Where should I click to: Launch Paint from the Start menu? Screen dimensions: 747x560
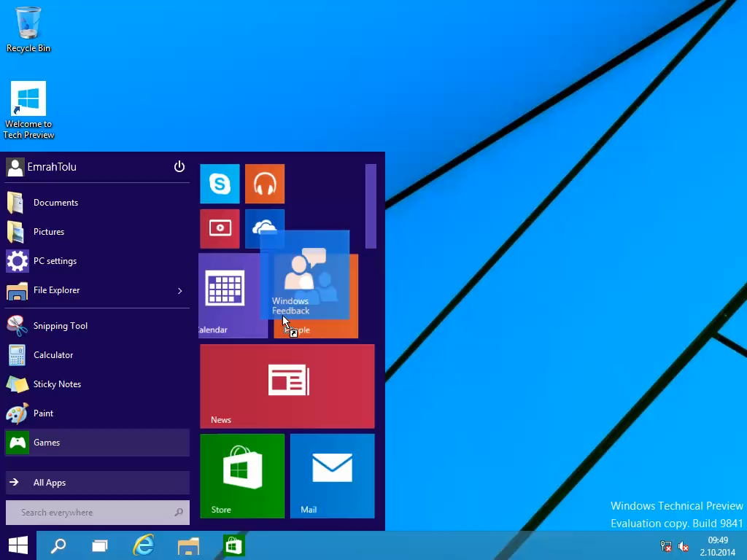[x=97, y=413]
